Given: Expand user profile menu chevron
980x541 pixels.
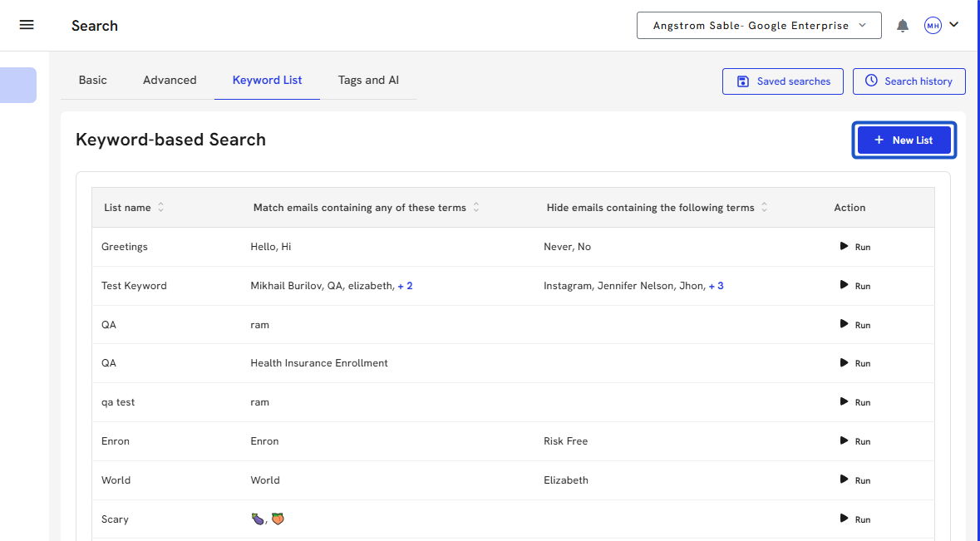Looking at the screenshot, I should [953, 25].
